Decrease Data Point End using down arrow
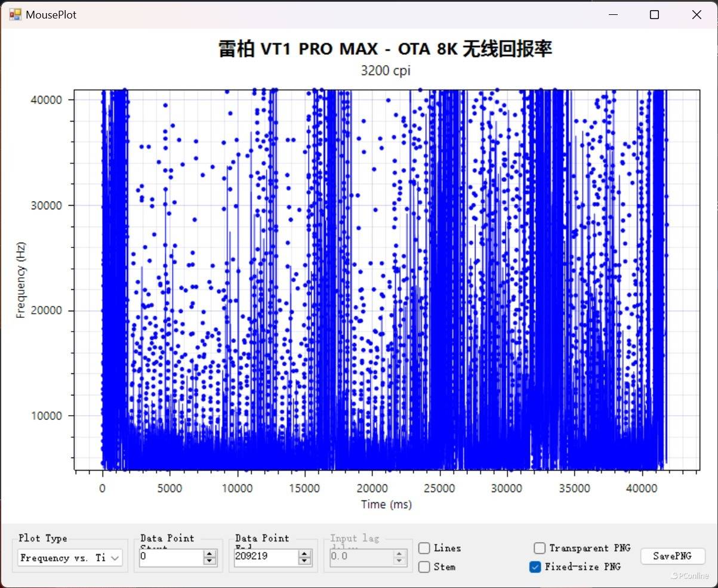 pos(304,561)
